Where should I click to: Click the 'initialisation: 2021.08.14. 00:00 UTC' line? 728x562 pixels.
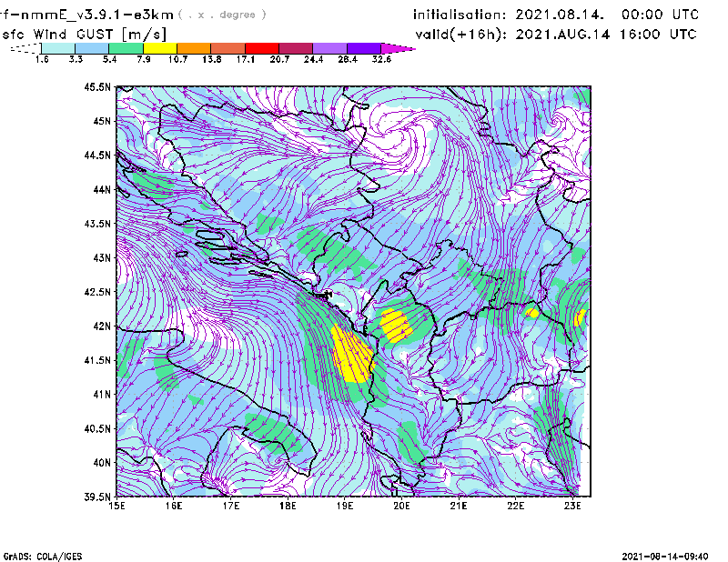pyautogui.click(x=556, y=15)
